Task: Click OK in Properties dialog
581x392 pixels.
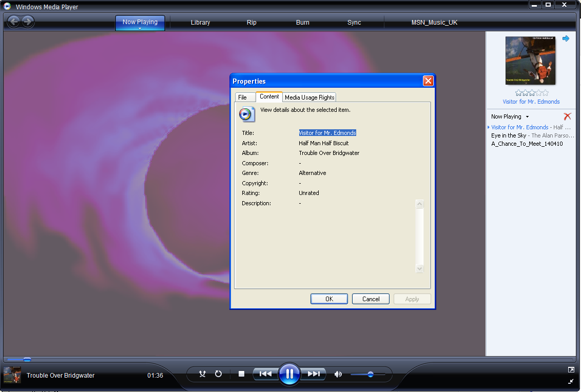Action: pos(329,299)
